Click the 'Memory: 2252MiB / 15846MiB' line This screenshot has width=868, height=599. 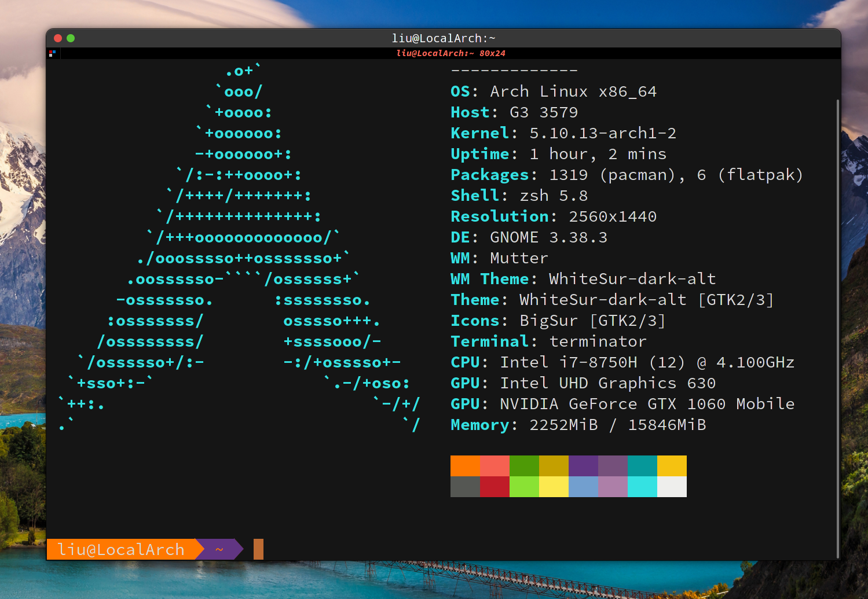(578, 425)
